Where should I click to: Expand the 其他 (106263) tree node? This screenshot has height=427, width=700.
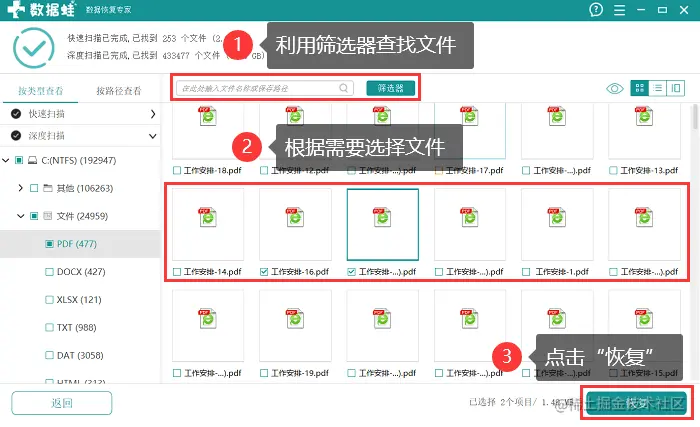click(x=21, y=188)
